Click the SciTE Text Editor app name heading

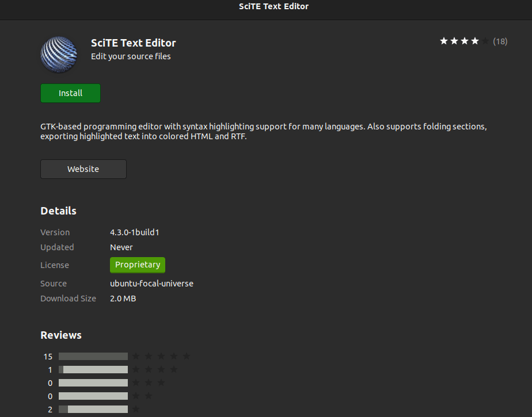(x=134, y=43)
